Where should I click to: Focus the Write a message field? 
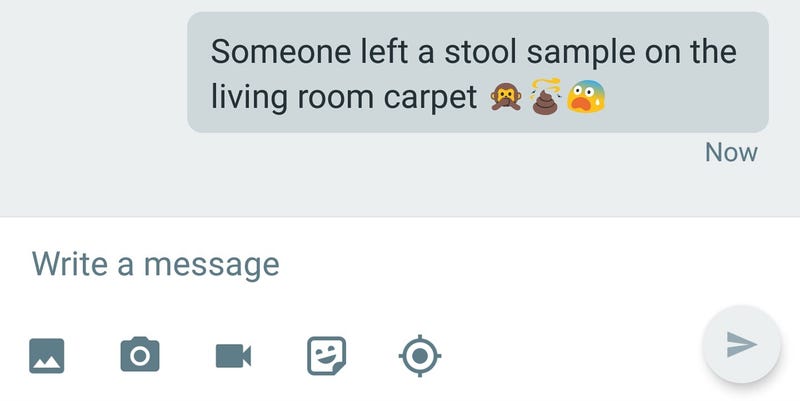point(400,263)
